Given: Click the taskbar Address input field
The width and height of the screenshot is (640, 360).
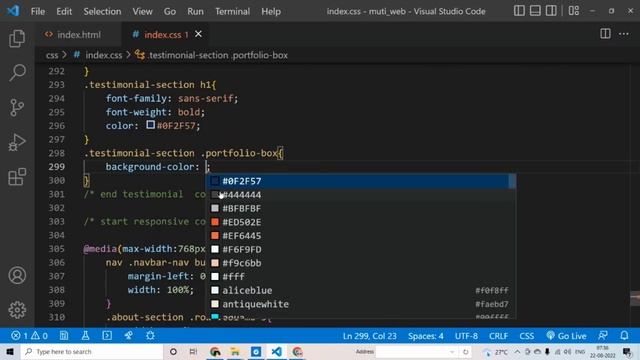Looking at the screenshot, I should click(415, 352).
